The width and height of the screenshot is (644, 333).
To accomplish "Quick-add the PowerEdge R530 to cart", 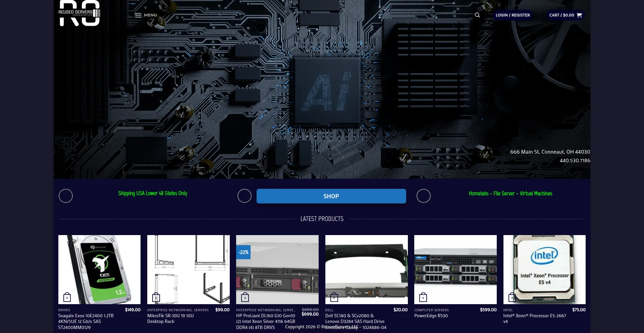I will tap(423, 297).
